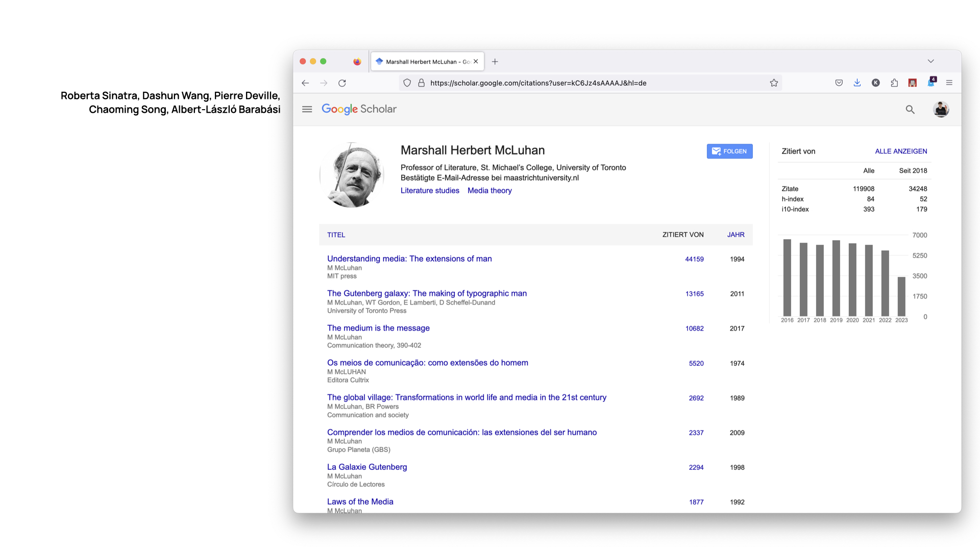Open The global village article
Screen dimensions: 980x551
pyautogui.click(x=467, y=397)
